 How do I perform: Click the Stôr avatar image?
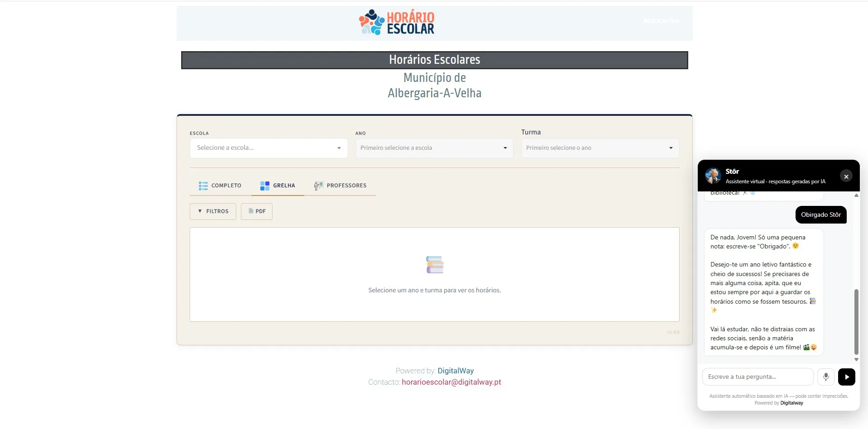[713, 176]
